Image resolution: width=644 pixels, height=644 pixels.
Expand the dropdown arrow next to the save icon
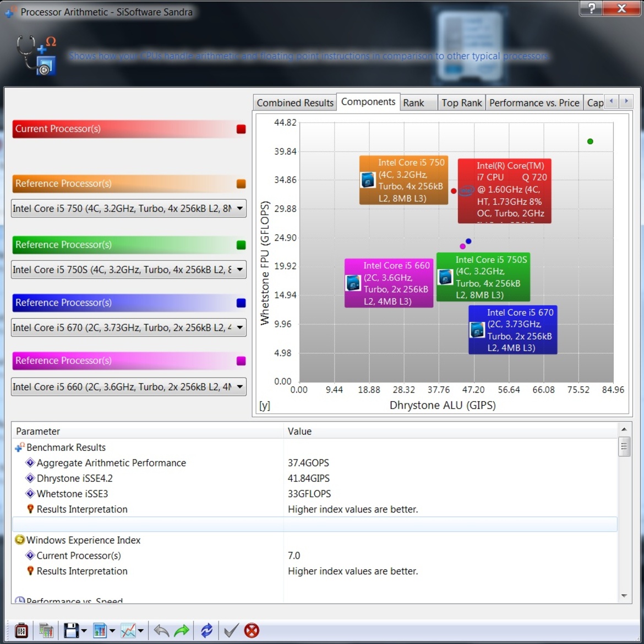tap(84, 630)
